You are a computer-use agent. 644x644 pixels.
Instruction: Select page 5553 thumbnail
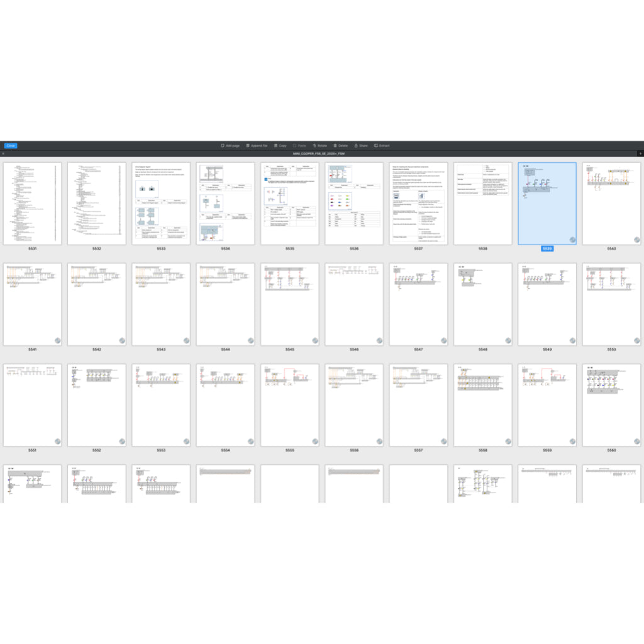(x=161, y=405)
